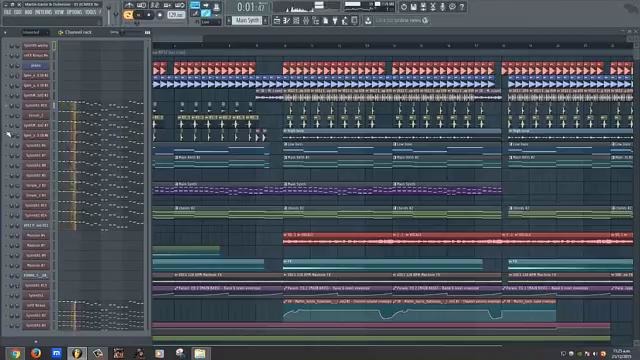Open the Browser view icon
The width and height of the screenshot is (640, 360).
click(316, 20)
